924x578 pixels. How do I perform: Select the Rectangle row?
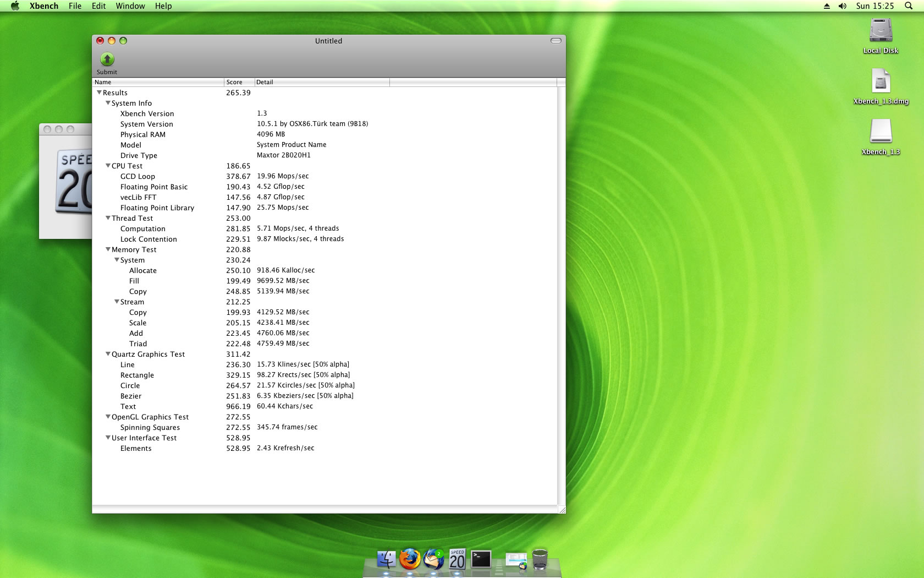click(324, 375)
